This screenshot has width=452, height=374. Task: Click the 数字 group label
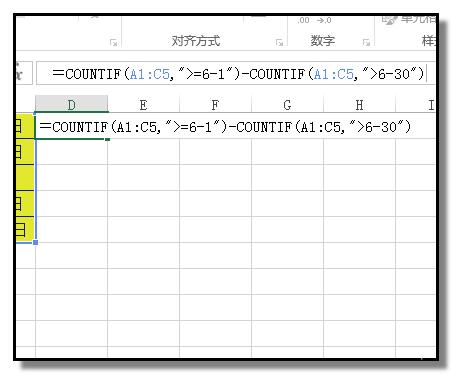323,41
